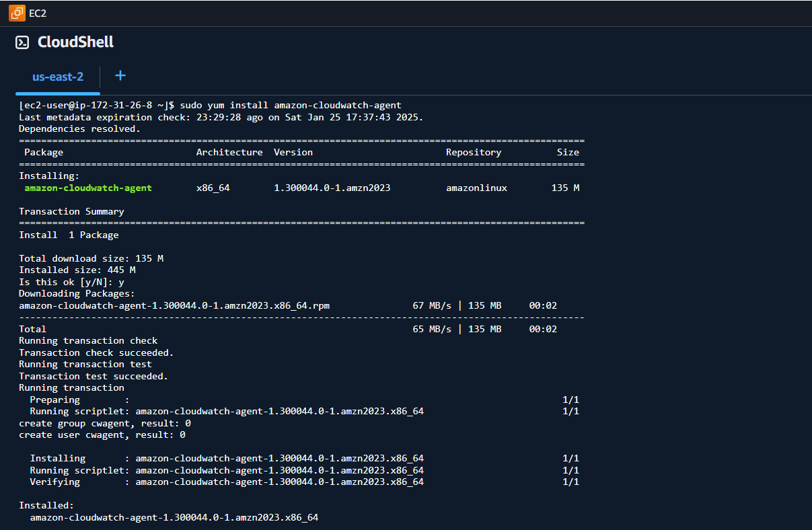Click the Total download size line
This screenshot has height=530, width=812.
(91, 258)
